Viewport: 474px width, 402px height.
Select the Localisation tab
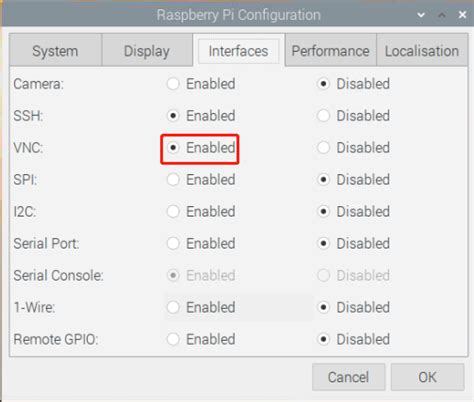[422, 51]
